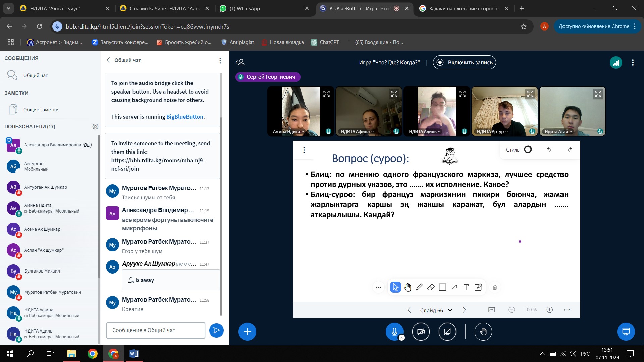Pick the text tool in whiteboard toolbar

pos(466,287)
